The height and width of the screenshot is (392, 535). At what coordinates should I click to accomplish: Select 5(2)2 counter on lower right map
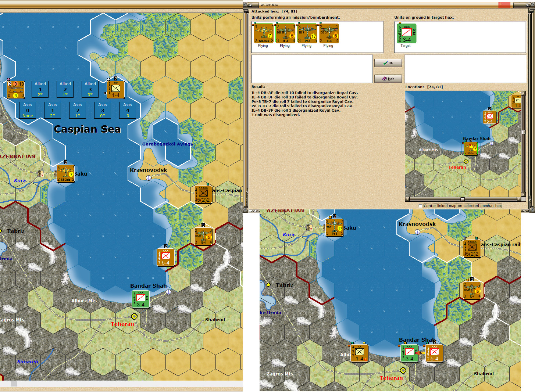point(472,248)
